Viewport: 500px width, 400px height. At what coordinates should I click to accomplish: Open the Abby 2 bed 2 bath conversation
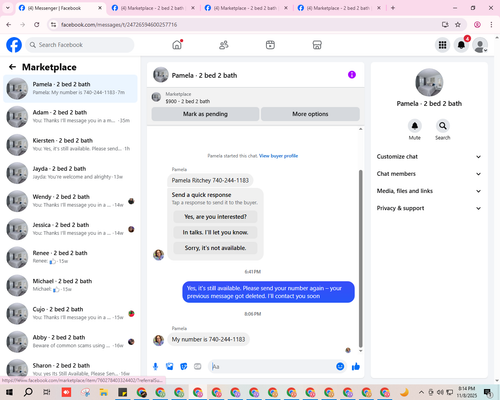(70, 341)
